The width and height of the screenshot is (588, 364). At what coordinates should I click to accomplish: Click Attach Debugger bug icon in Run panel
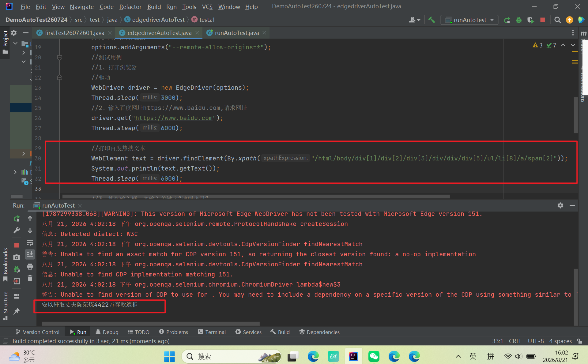pyautogui.click(x=17, y=269)
